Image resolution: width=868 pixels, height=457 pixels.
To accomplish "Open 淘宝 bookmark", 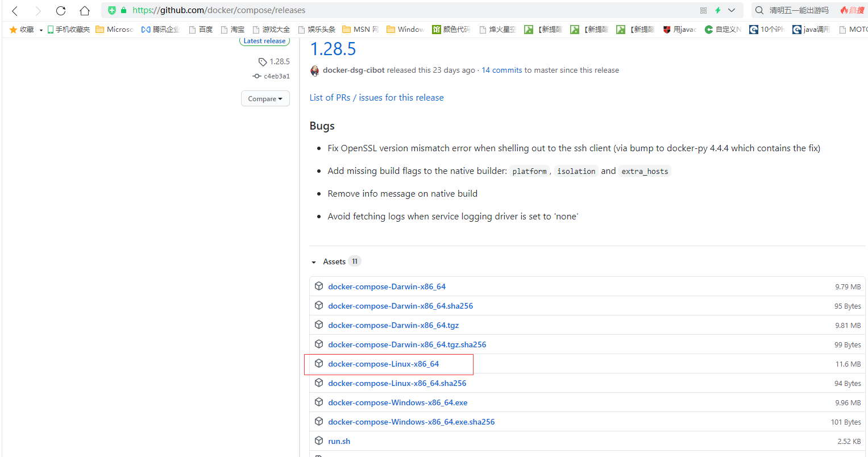I will coord(232,30).
